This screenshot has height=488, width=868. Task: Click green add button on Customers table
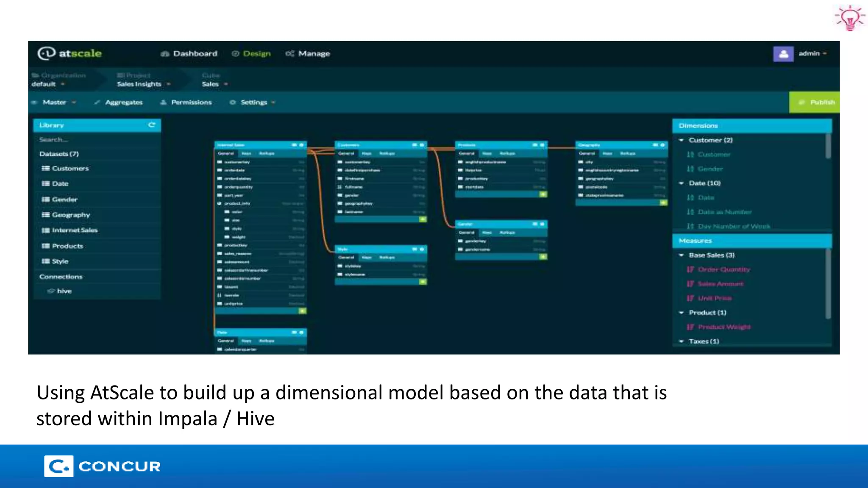(x=423, y=219)
